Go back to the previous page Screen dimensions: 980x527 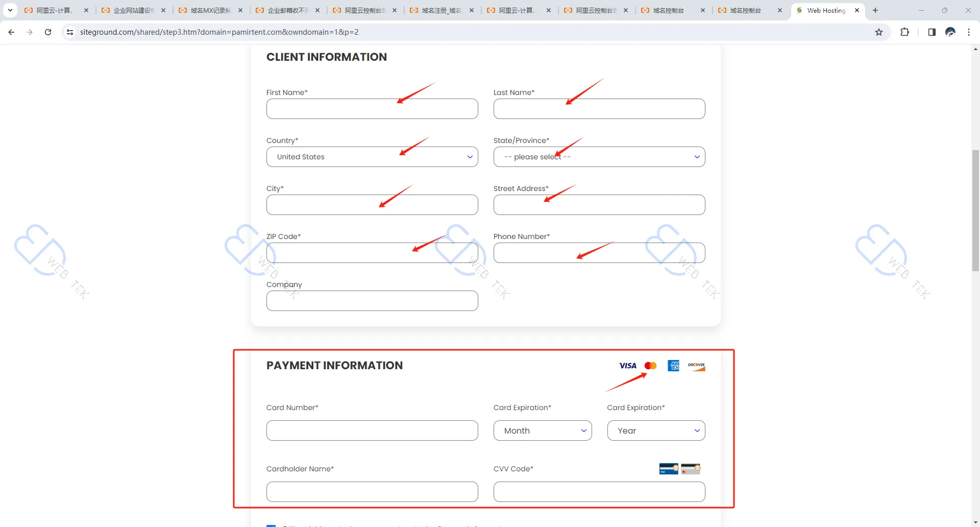click(11, 32)
